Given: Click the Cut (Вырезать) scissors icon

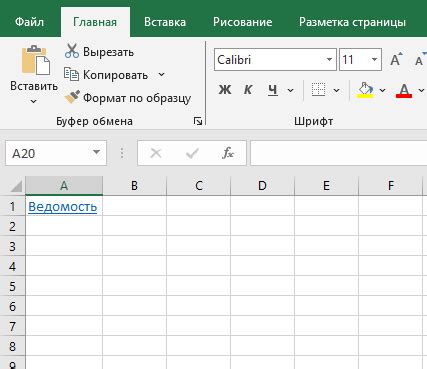Looking at the screenshot, I should (72, 51).
